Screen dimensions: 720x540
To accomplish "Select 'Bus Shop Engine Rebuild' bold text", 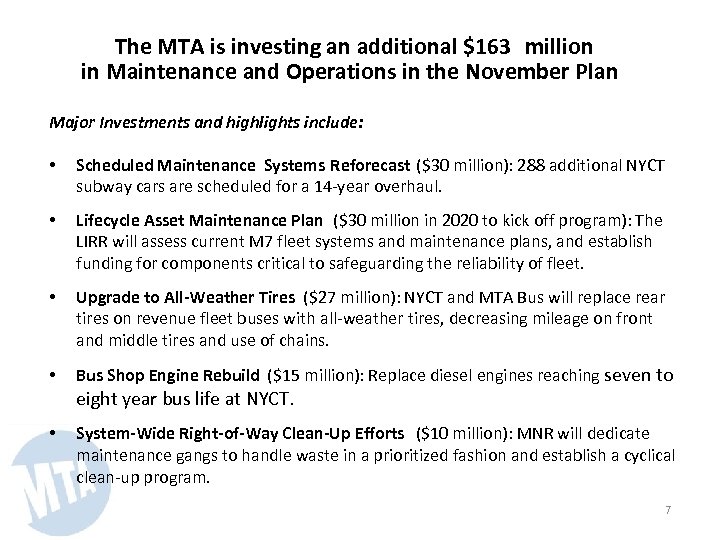I will click(x=168, y=376).
